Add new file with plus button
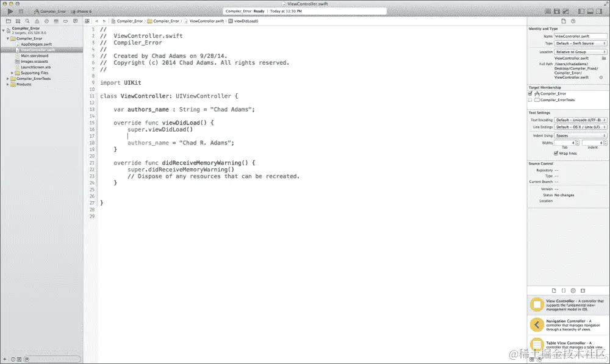 5,359
